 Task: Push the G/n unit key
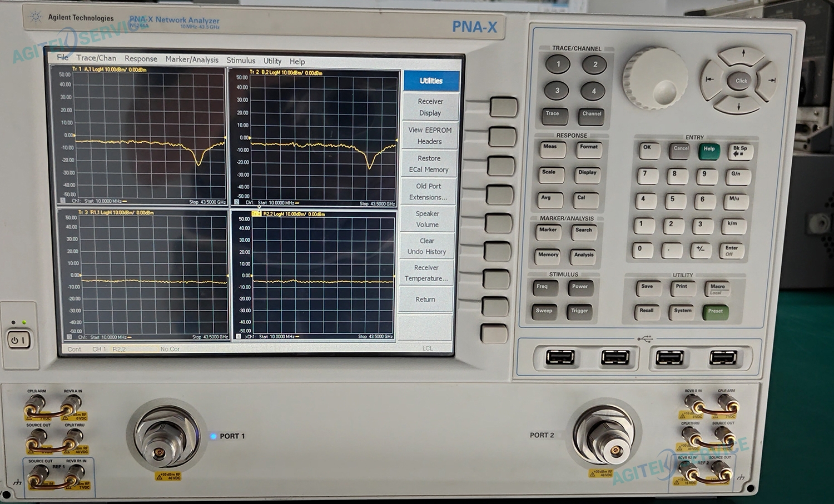pyautogui.click(x=739, y=177)
